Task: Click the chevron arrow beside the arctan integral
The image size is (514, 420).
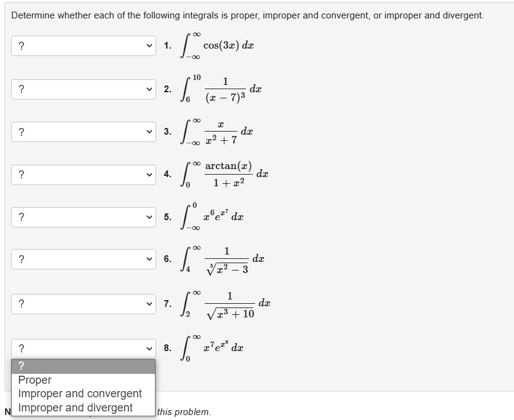Action: pyautogui.click(x=150, y=173)
